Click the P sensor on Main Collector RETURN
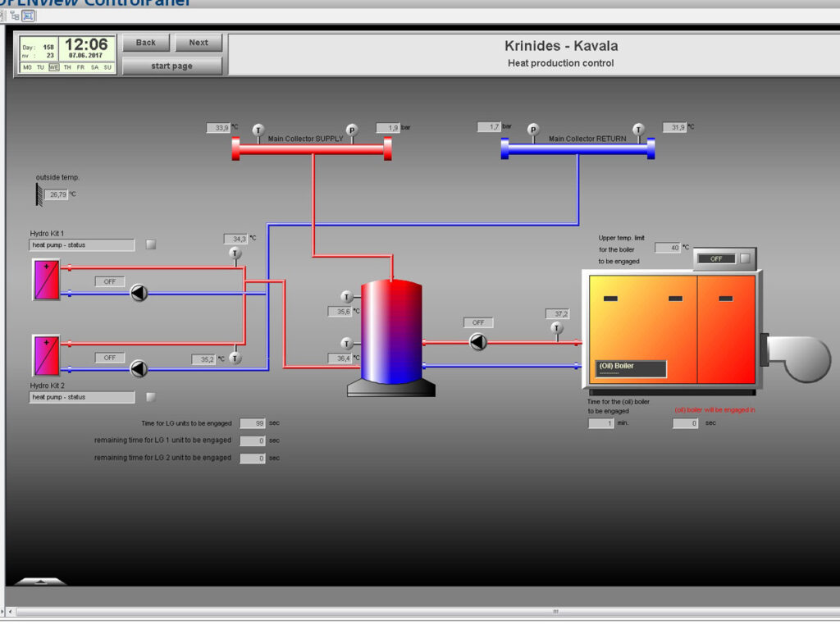Screen dimensions: 840x630 pos(532,129)
